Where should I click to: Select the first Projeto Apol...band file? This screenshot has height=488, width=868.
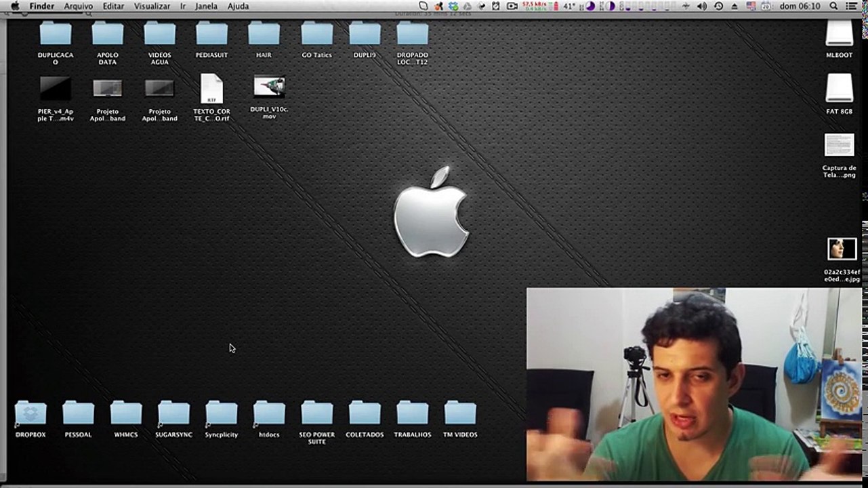point(108,88)
